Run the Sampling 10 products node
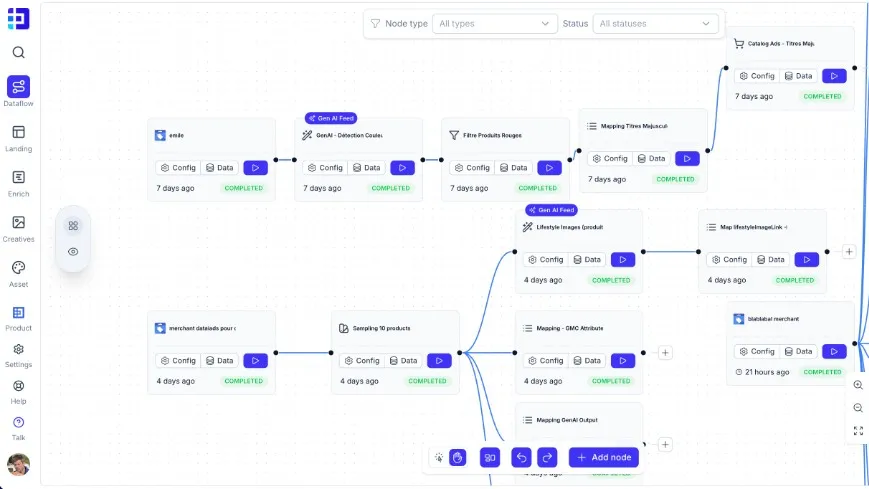Screen dimensions: 869x489 [439, 360]
